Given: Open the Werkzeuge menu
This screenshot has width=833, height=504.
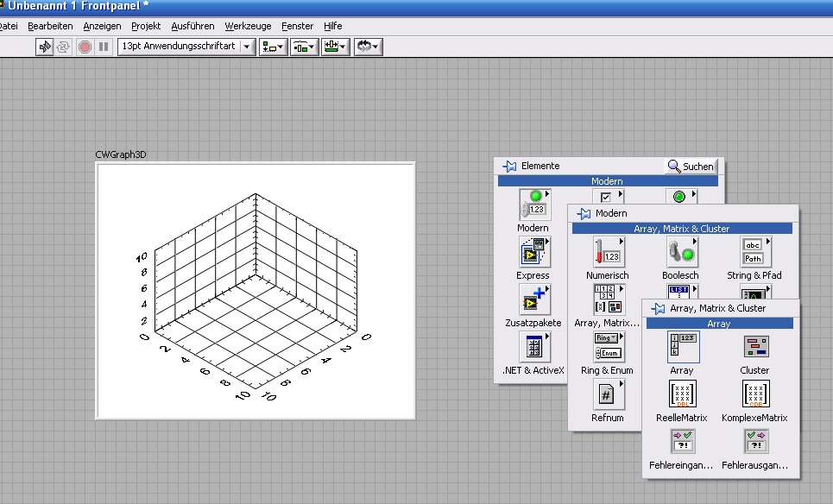Looking at the screenshot, I should pos(248,26).
